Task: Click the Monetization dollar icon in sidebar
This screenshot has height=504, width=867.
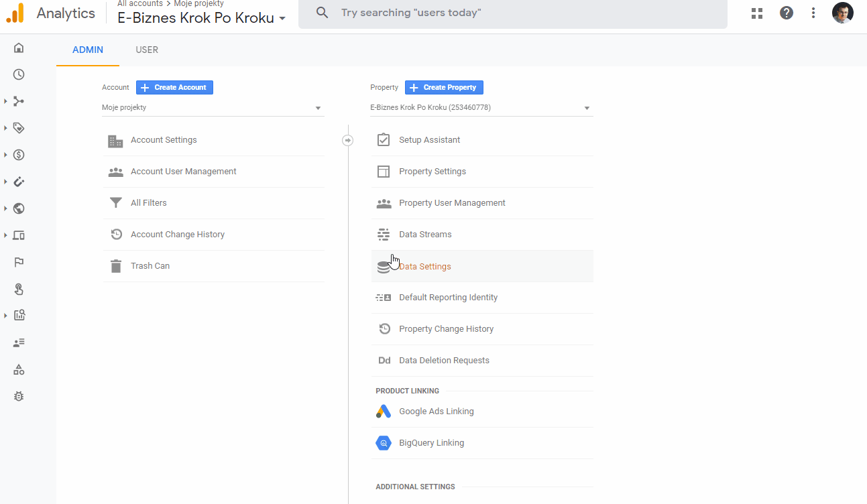Action: click(19, 155)
